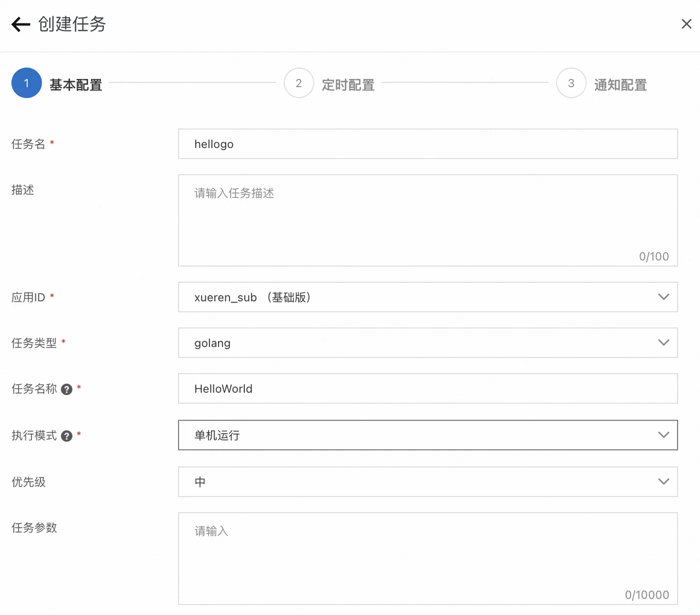Image resolution: width=700 pixels, height=615 pixels.
Task: Click the help icon next to 执行模式
Action: pyautogui.click(x=66, y=436)
